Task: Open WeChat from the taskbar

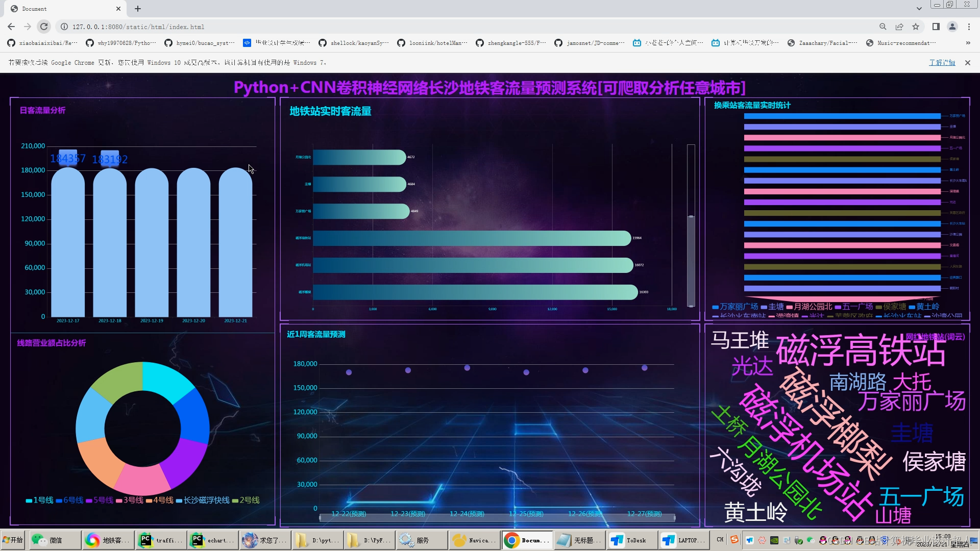Action: pyautogui.click(x=55, y=540)
